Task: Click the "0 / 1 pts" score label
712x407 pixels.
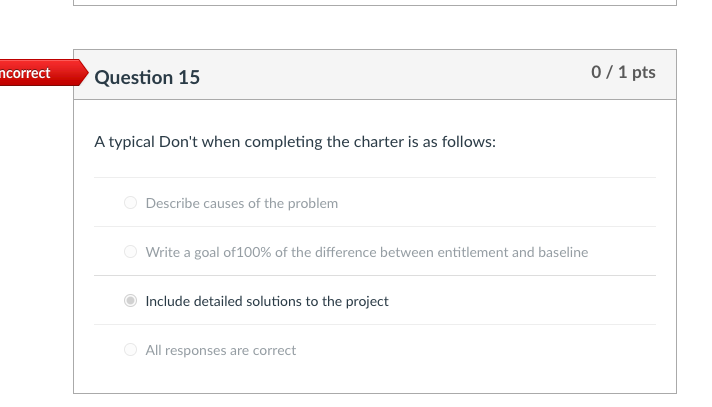Action: (623, 73)
